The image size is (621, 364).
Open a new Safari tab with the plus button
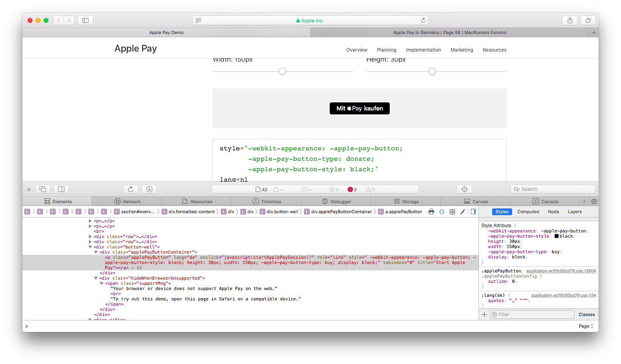(x=594, y=32)
